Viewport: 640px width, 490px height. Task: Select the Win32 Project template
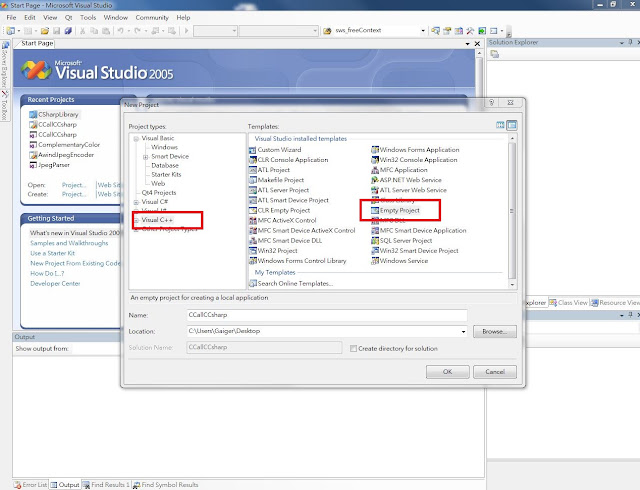[273, 251]
